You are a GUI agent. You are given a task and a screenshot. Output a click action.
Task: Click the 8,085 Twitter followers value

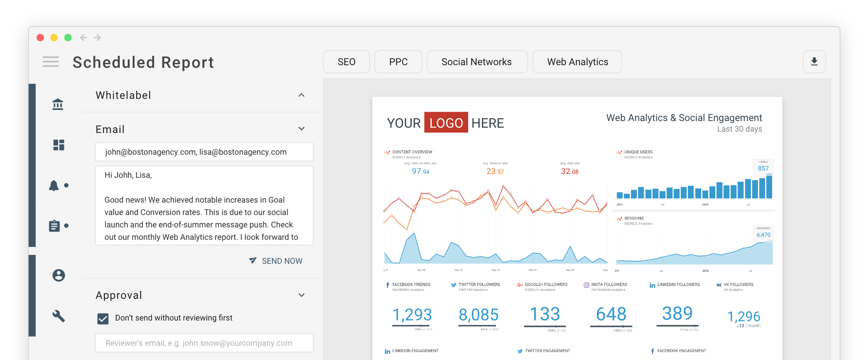pos(478,314)
